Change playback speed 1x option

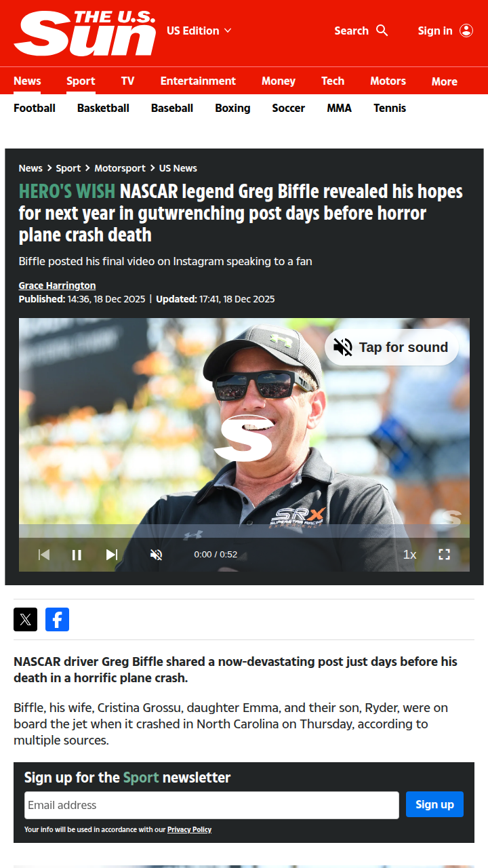409,555
